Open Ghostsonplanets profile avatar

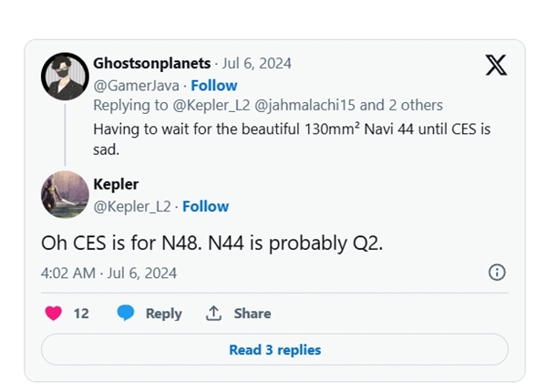pyautogui.click(x=64, y=76)
